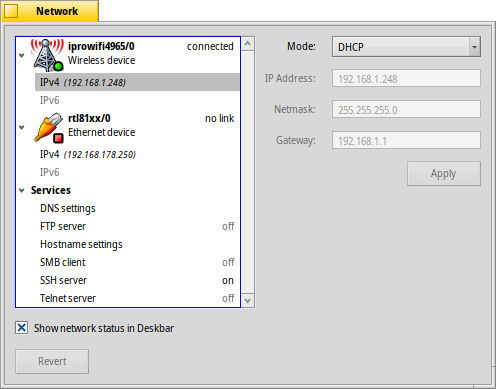Open Hostname settings
Viewport: 496px width, 389px height.
(x=137, y=244)
